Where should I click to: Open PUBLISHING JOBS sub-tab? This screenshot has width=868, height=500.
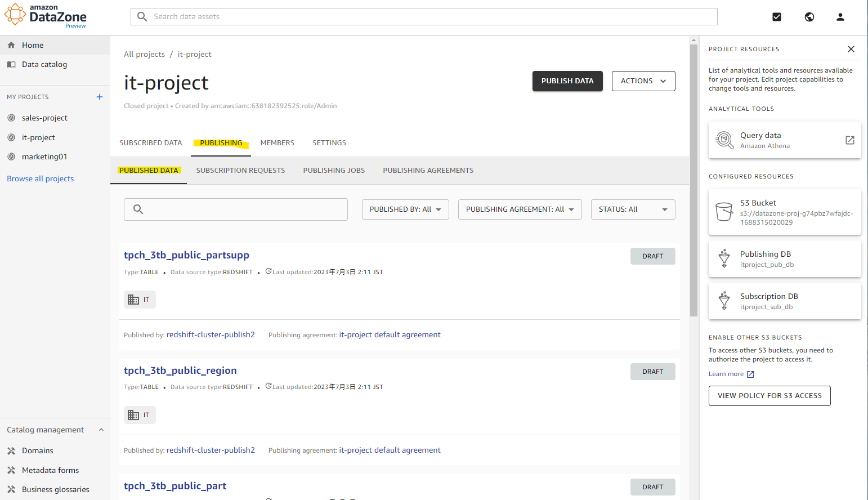334,171
